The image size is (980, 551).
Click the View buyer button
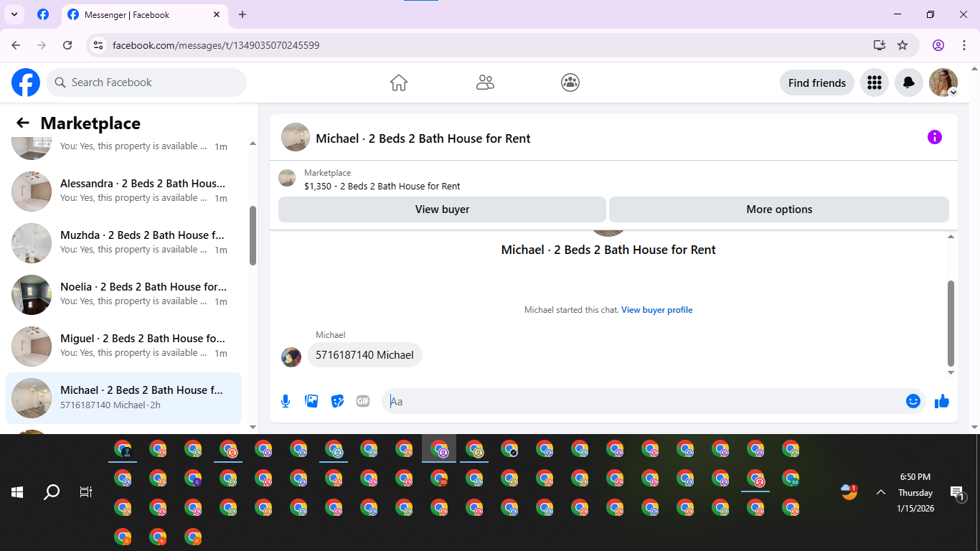tap(442, 209)
